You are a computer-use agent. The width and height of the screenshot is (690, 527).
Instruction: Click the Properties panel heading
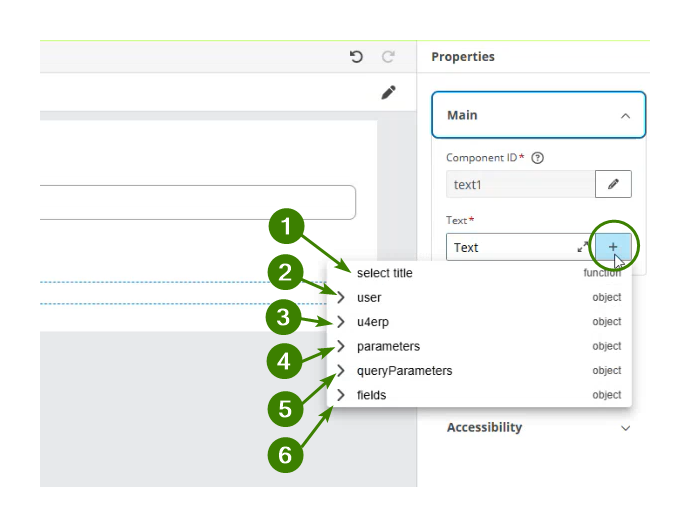pyautogui.click(x=463, y=57)
